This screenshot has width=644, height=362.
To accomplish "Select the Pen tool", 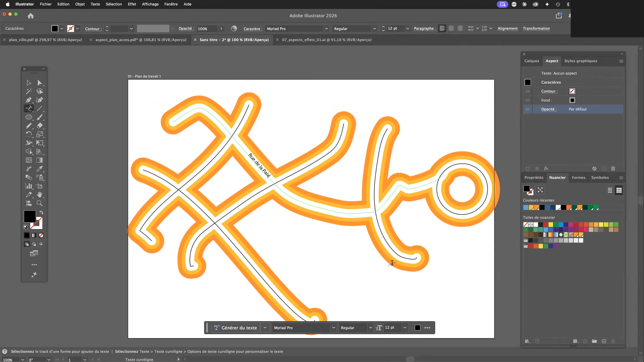I will pos(29,100).
